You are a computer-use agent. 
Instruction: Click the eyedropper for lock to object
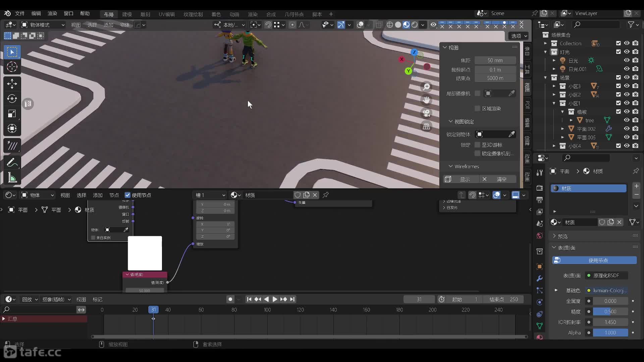[512, 134]
